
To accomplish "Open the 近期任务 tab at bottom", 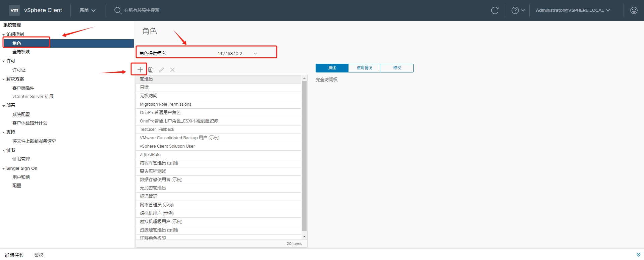I will coord(14,255).
